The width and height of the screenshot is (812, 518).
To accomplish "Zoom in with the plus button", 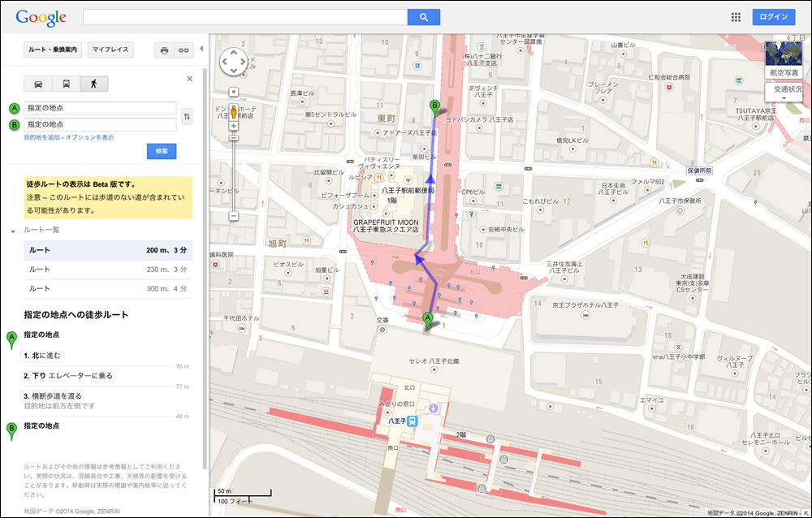I will [234, 126].
